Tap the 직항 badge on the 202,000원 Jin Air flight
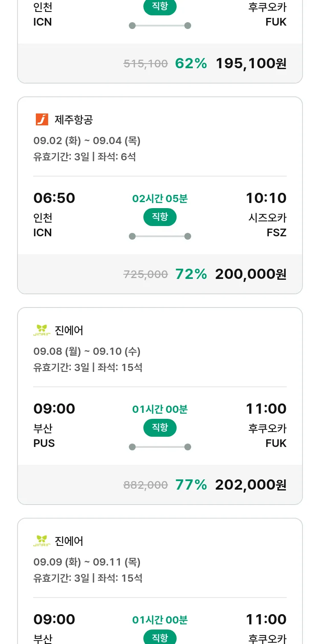This screenshot has width=320, height=644. coord(160,428)
